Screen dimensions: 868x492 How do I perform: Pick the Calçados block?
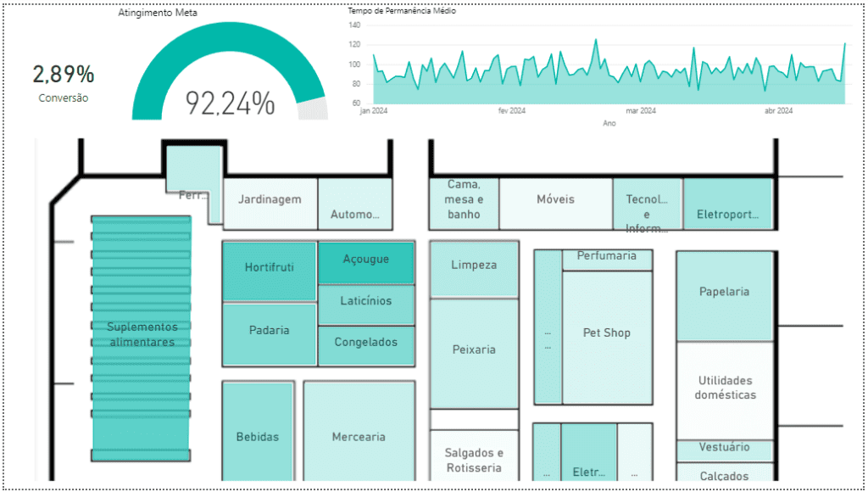tap(724, 472)
